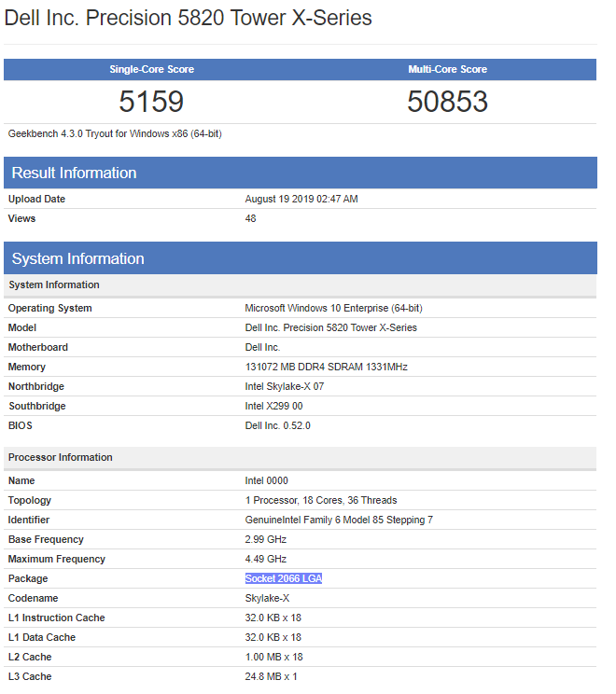Click GenuineIntel Family 6 Model 85 Stepping 7
Image resolution: width=616 pixels, height=694 pixels.
click(339, 520)
